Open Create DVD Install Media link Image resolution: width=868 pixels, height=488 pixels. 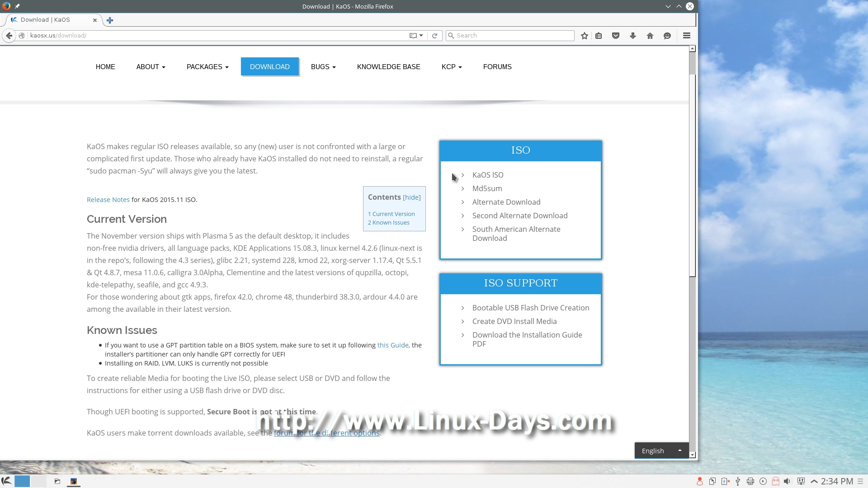click(x=514, y=321)
